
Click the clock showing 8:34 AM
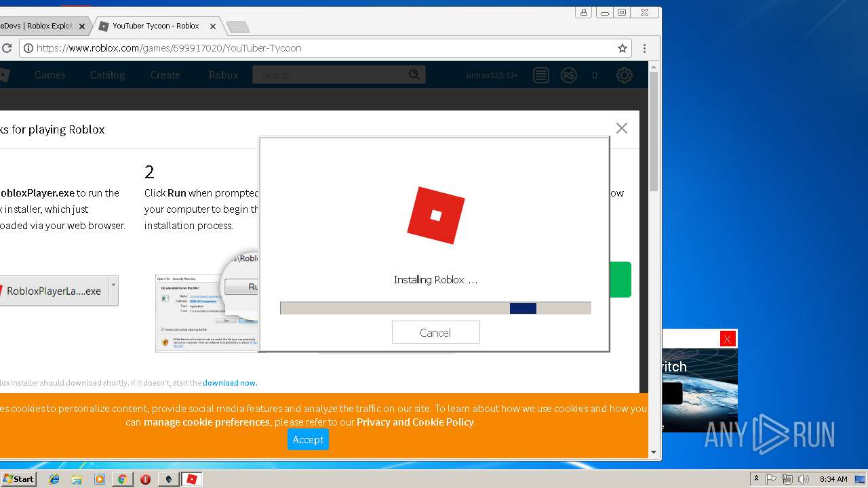[833, 479]
